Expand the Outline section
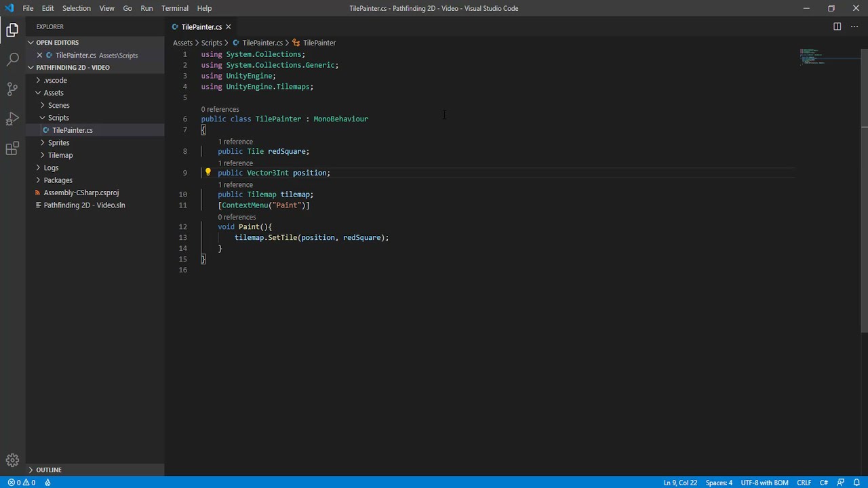This screenshot has height=488, width=868. (x=49, y=470)
